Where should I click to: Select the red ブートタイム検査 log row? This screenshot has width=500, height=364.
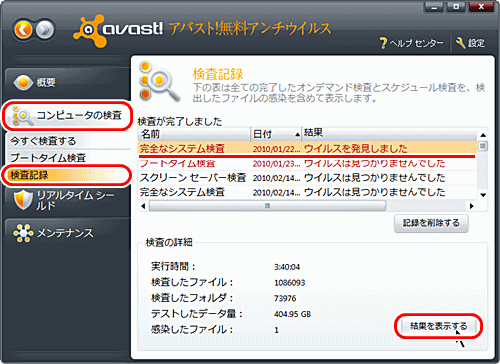tap(308, 163)
